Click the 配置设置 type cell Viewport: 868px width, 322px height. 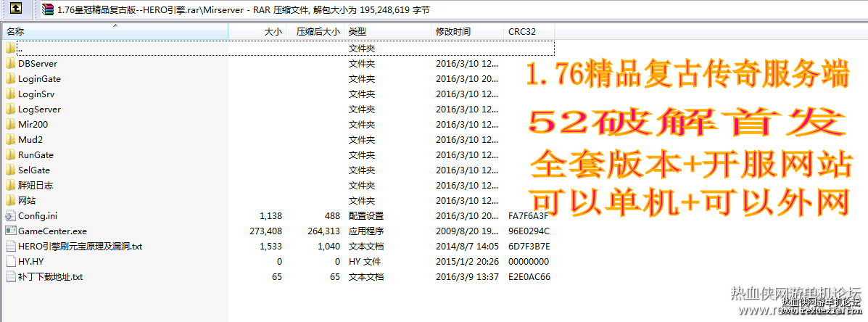tap(366, 216)
